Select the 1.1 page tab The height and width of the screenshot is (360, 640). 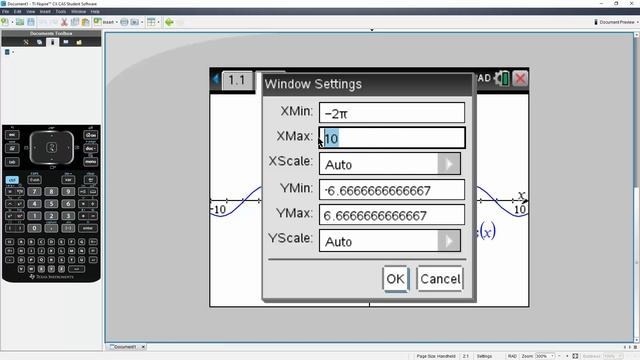237,80
